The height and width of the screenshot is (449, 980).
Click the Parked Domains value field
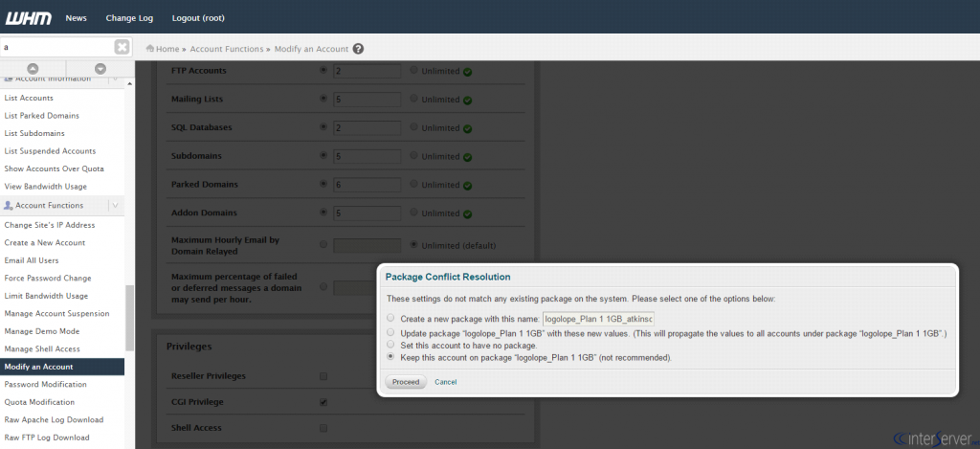pyautogui.click(x=367, y=185)
